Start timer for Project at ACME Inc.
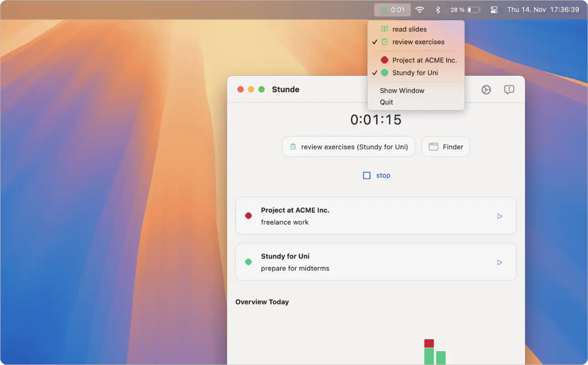Screen dimensions: 588x365 [500, 216]
